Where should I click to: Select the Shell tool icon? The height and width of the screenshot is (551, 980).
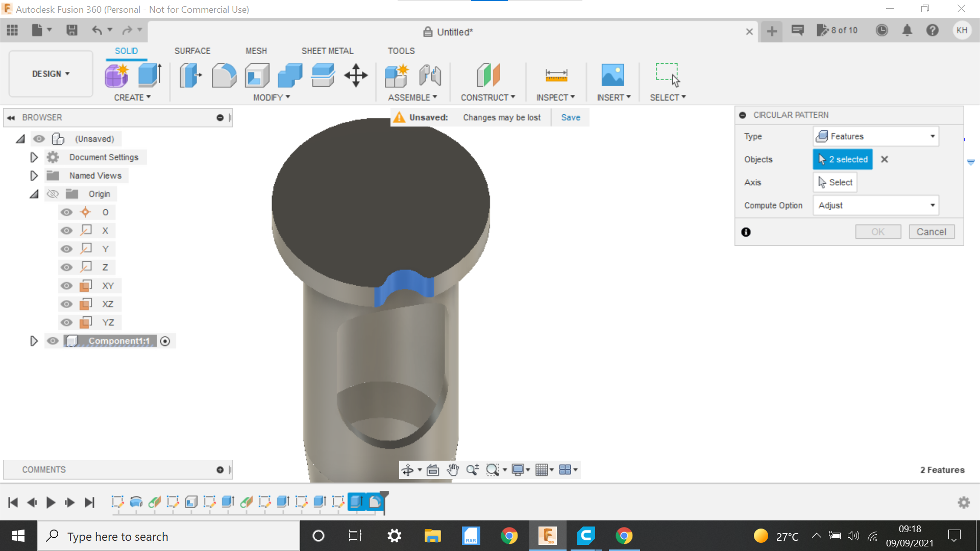(258, 74)
